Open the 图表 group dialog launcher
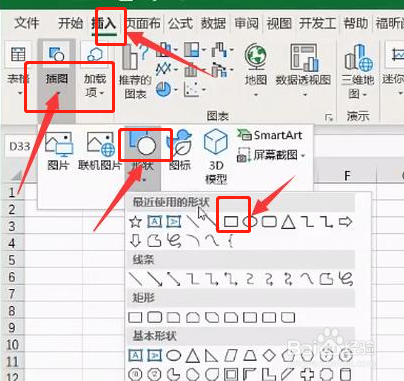 click(x=329, y=117)
